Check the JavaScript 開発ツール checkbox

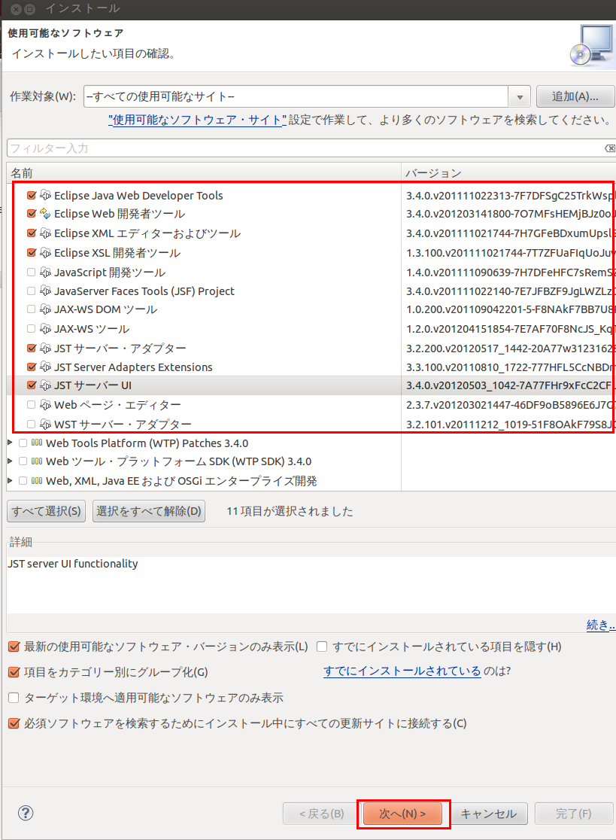[x=32, y=272]
